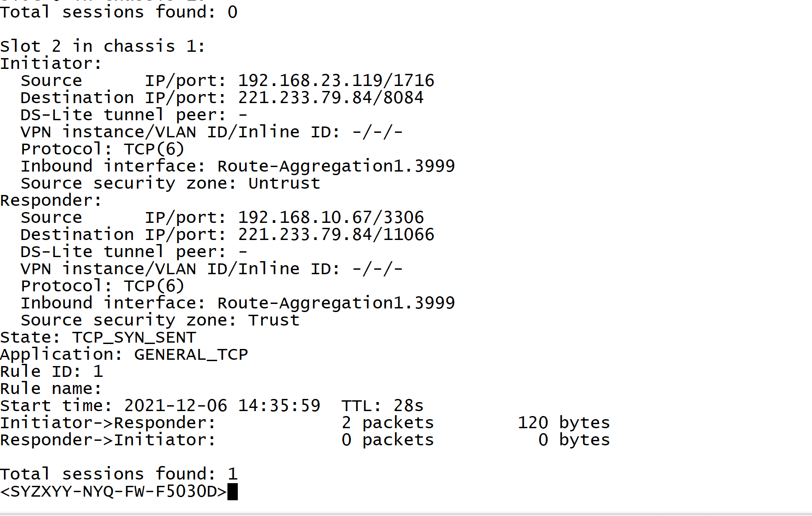
Task: Click destination address 221.233.79.84/8084
Action: click(331, 98)
